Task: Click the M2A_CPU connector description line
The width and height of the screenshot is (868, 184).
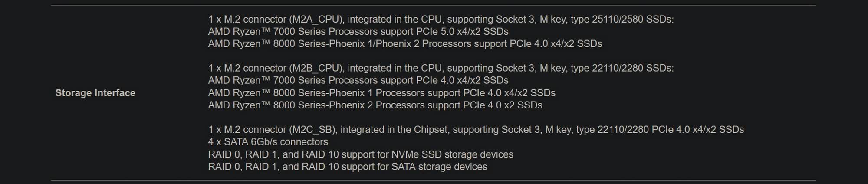Action: tap(441, 20)
